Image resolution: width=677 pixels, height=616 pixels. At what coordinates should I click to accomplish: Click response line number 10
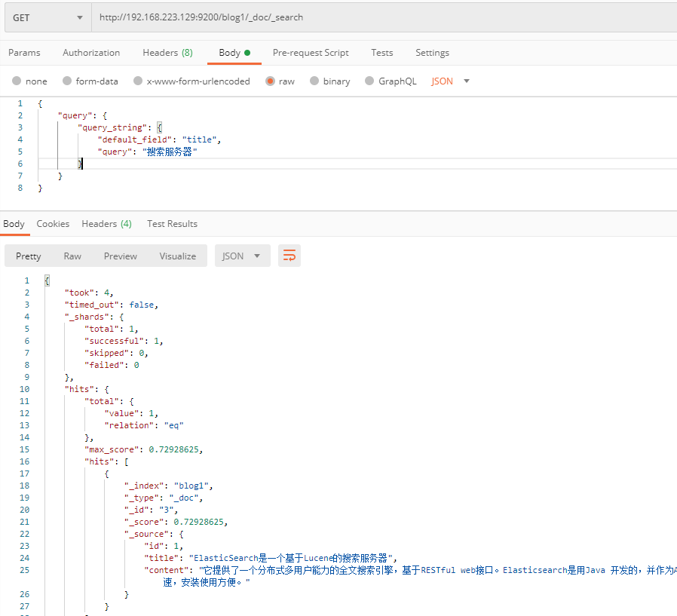click(x=25, y=389)
